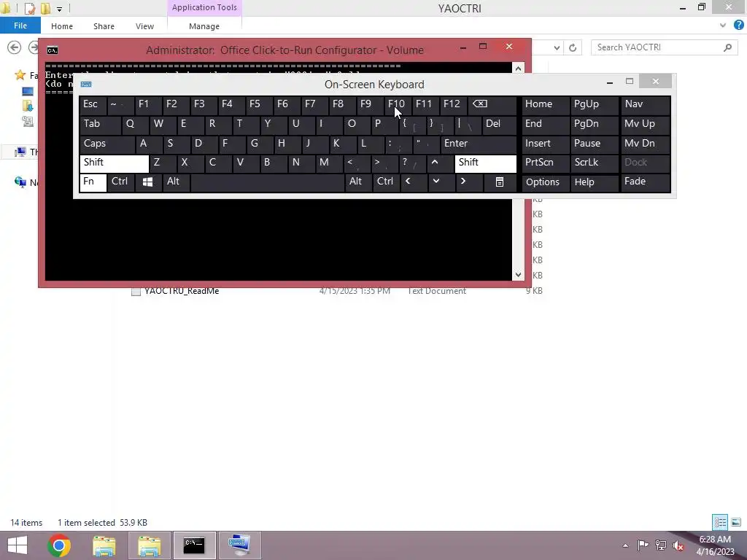Click the network tray icon
The height and width of the screenshot is (560, 747).
point(661,545)
